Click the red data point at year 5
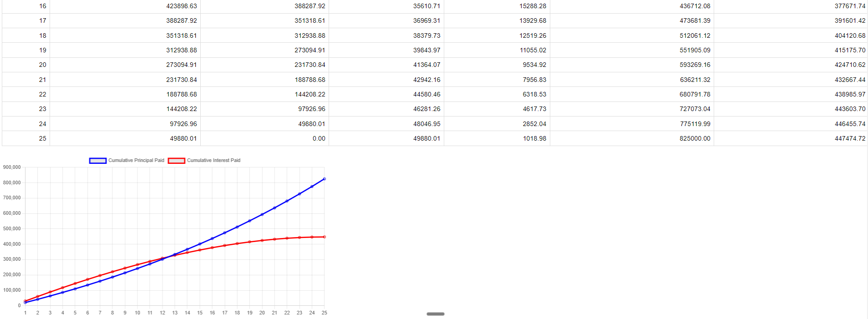The height and width of the screenshot is (319, 868). pyautogui.click(x=75, y=284)
